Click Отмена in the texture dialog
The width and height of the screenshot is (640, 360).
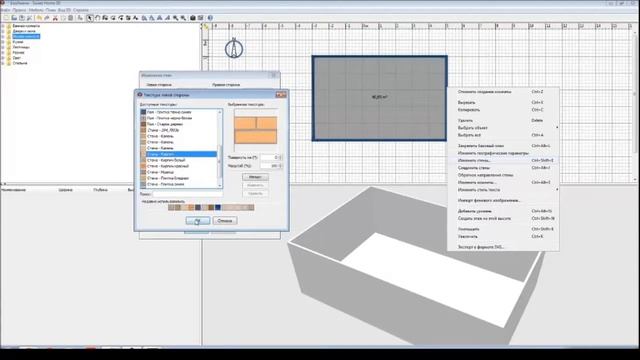(x=225, y=220)
